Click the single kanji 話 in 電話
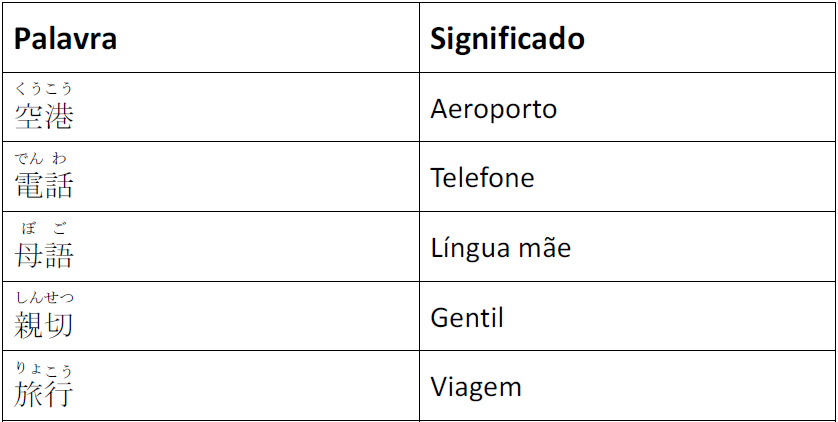The width and height of the screenshot is (838, 422). pyautogui.click(x=59, y=185)
